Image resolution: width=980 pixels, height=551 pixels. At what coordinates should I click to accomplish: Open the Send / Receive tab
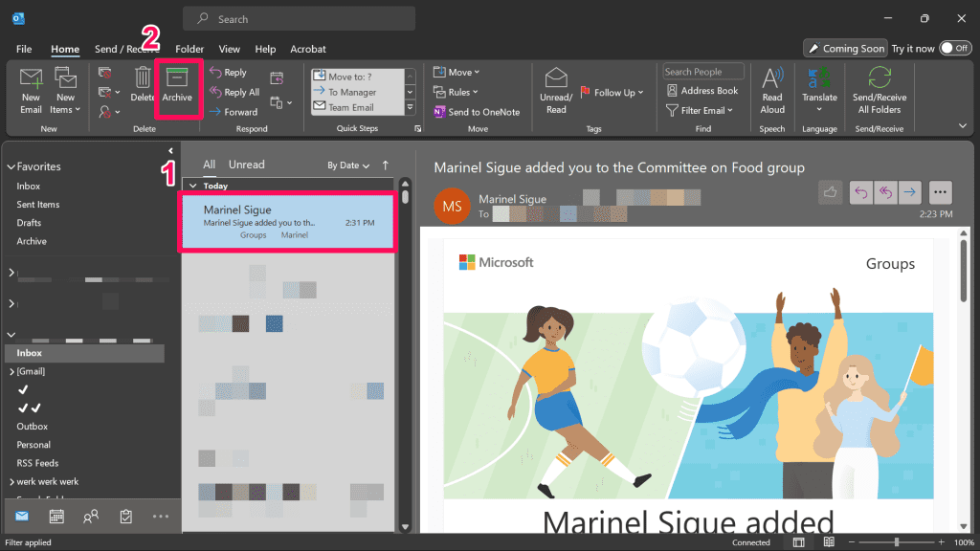(x=126, y=49)
